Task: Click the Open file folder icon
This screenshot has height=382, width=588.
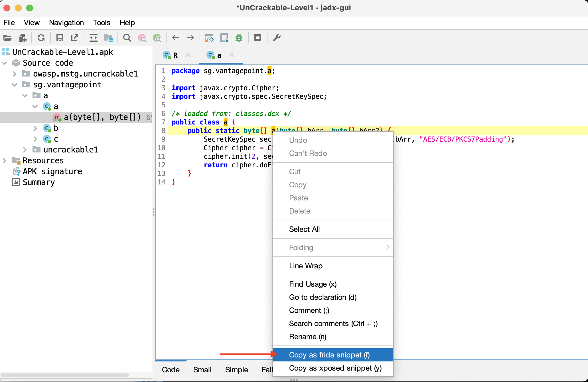Action: pyautogui.click(x=7, y=38)
